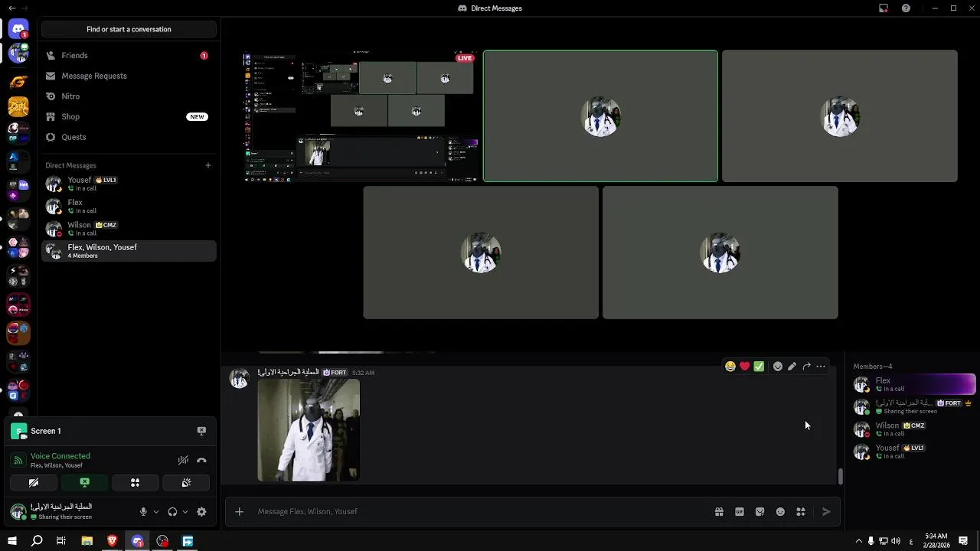React with the laughing tears emoji
The height and width of the screenshot is (551, 980).
click(x=730, y=367)
